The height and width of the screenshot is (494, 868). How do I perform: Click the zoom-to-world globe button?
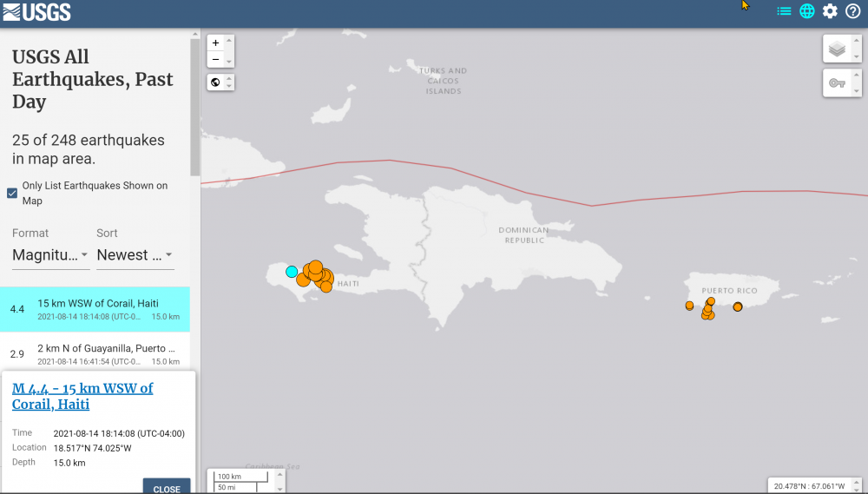(x=215, y=82)
